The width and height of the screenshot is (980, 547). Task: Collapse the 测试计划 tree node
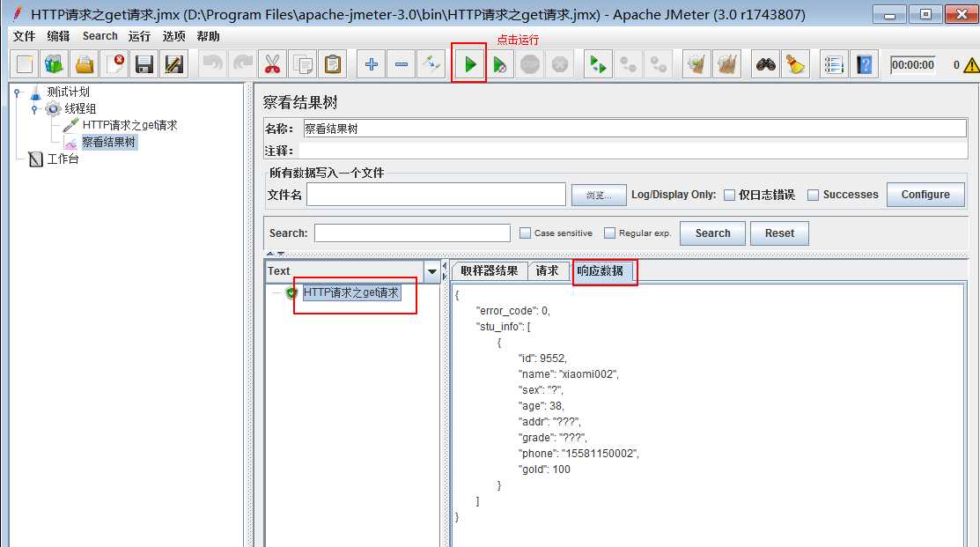point(17,92)
